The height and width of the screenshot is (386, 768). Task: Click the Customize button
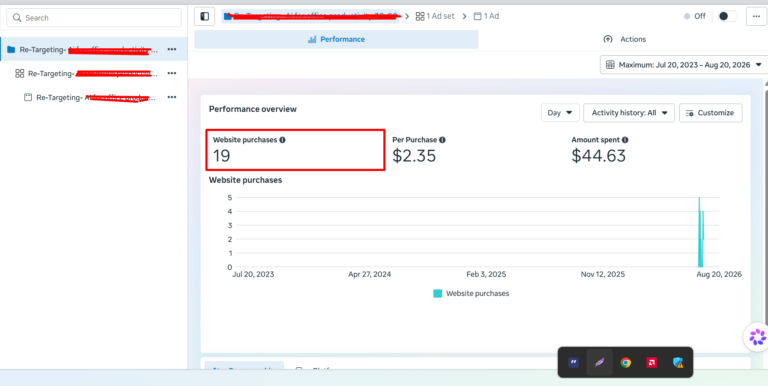pos(710,113)
